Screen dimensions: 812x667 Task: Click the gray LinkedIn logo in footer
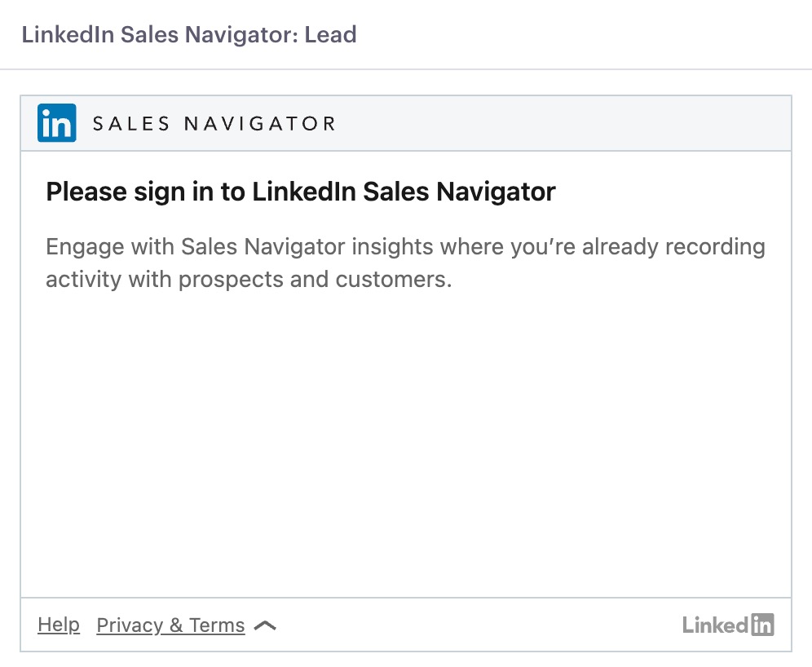tap(727, 625)
